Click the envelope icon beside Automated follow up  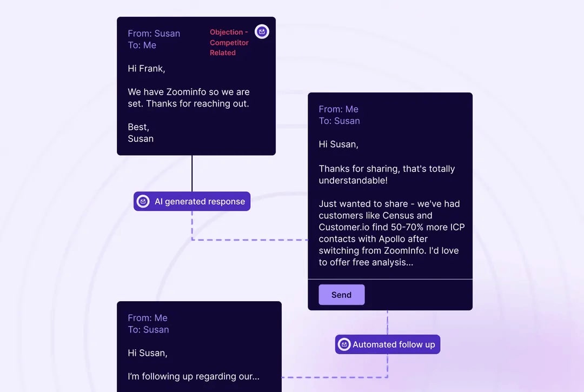(344, 344)
